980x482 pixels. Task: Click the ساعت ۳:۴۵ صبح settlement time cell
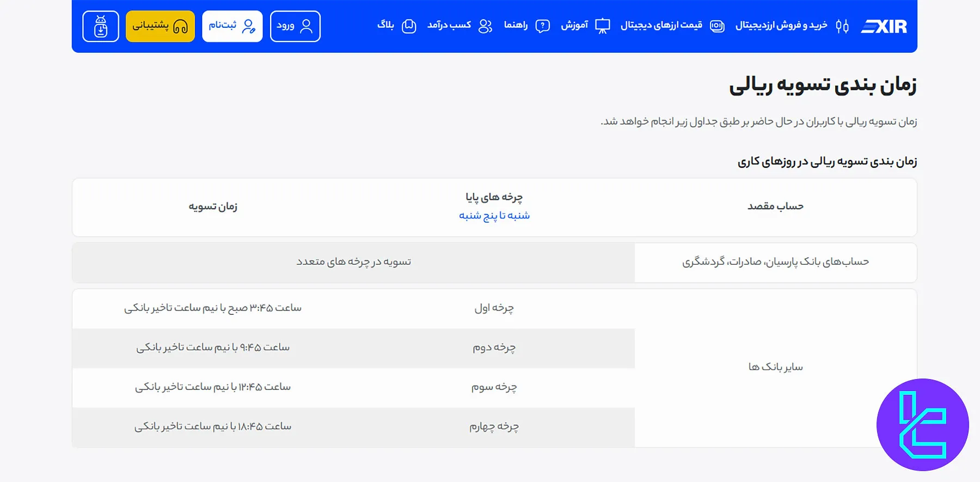(213, 308)
